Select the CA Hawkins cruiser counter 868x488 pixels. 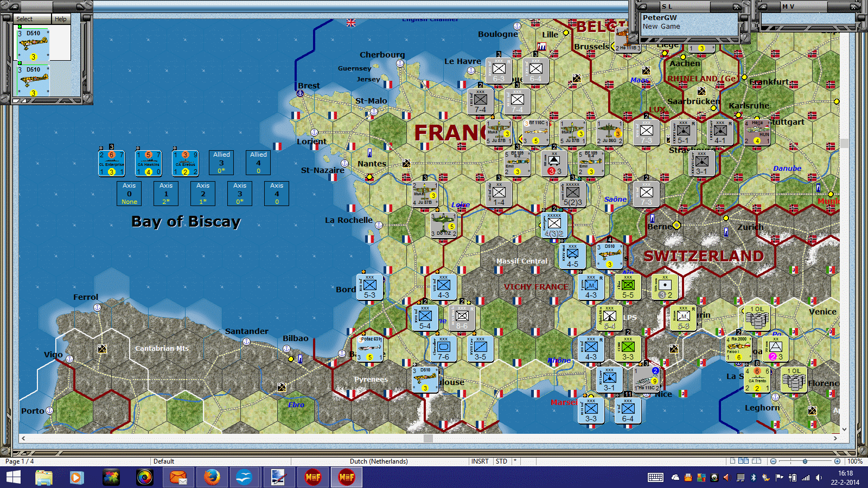[148, 163]
